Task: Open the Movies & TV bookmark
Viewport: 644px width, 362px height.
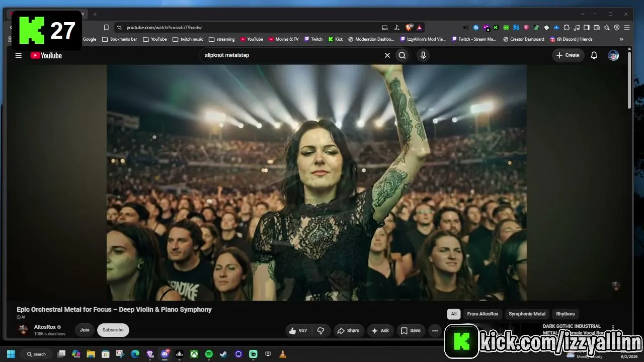Action: click(283, 39)
